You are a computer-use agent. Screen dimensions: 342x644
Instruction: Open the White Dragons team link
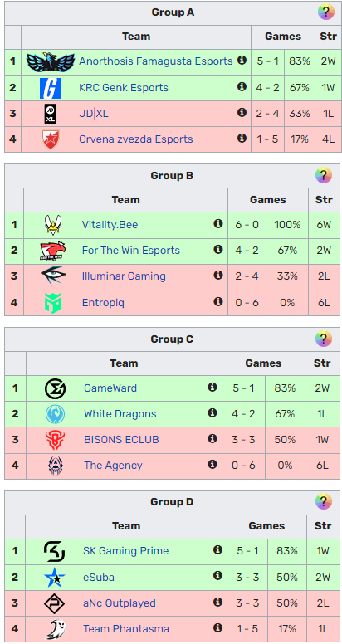(x=120, y=413)
